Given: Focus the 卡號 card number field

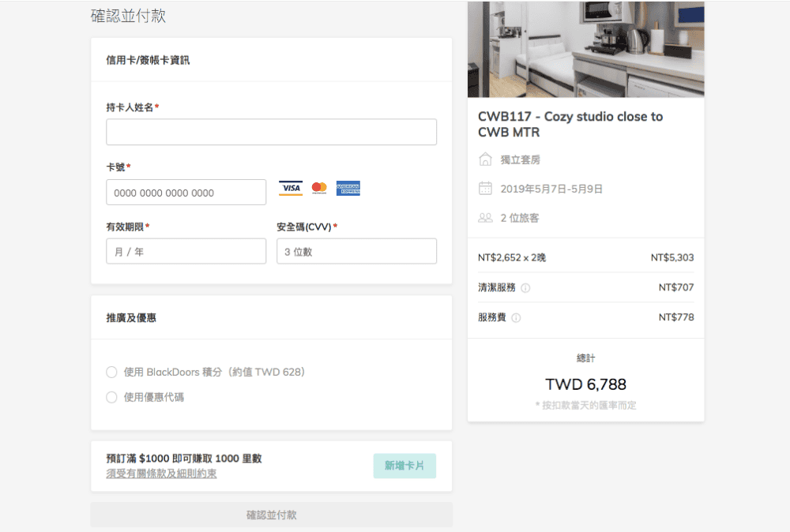Looking at the screenshot, I should (186, 193).
